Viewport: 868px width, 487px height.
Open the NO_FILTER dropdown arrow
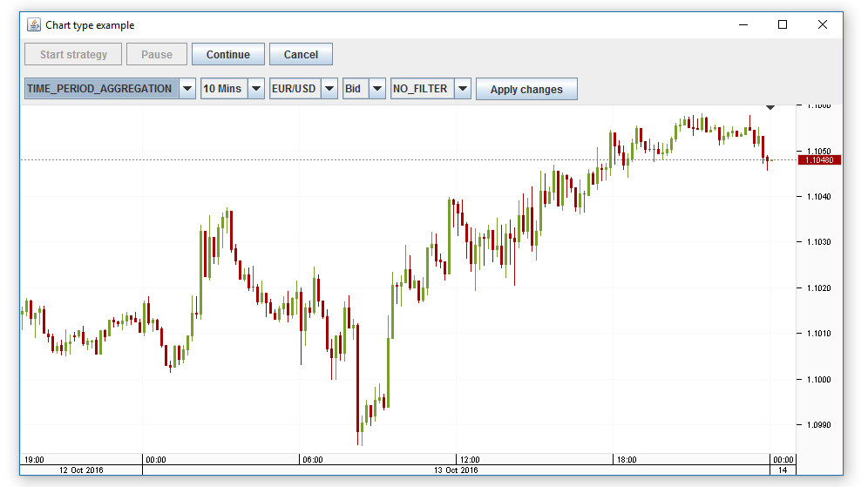[x=463, y=89]
